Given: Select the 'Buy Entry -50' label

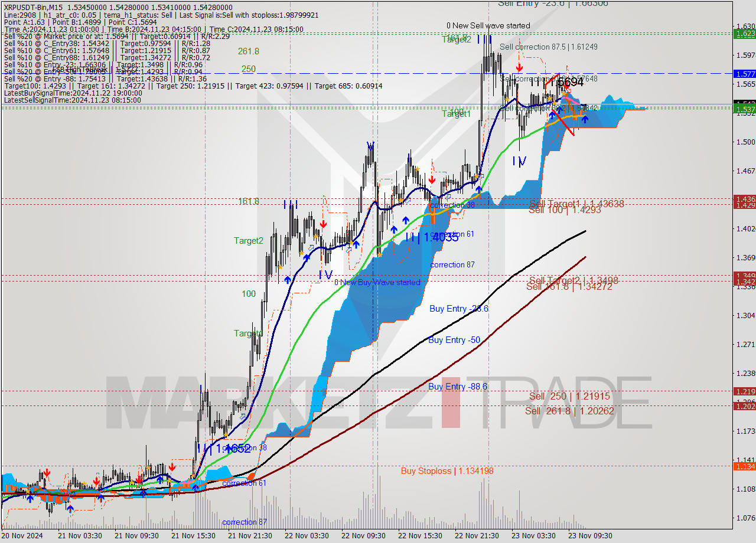Looking at the screenshot, I should click(x=454, y=339).
